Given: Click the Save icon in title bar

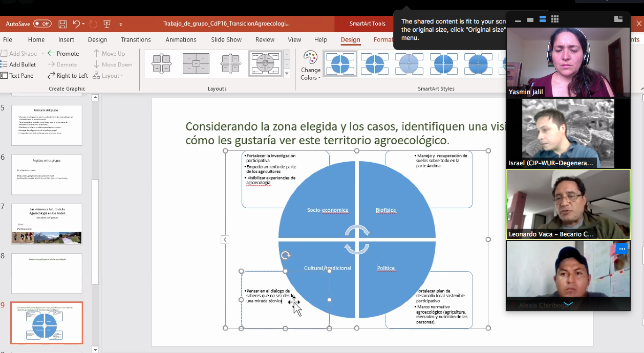Looking at the screenshot, I should click(x=62, y=24).
